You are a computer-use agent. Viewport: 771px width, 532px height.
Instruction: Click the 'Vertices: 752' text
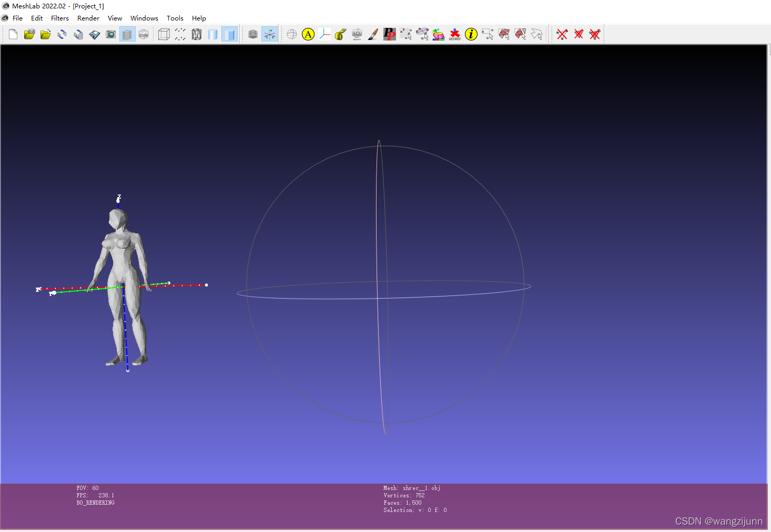pyautogui.click(x=404, y=495)
